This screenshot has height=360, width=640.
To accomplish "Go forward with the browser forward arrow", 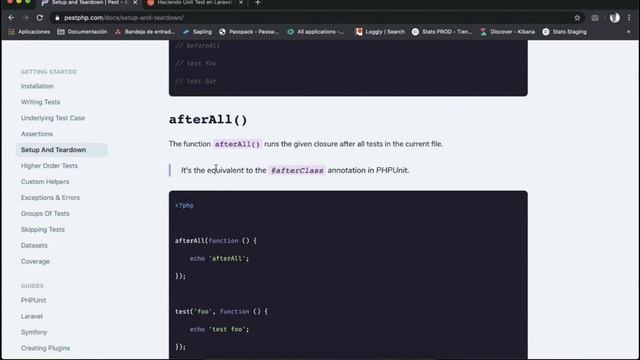I will [x=25, y=18].
